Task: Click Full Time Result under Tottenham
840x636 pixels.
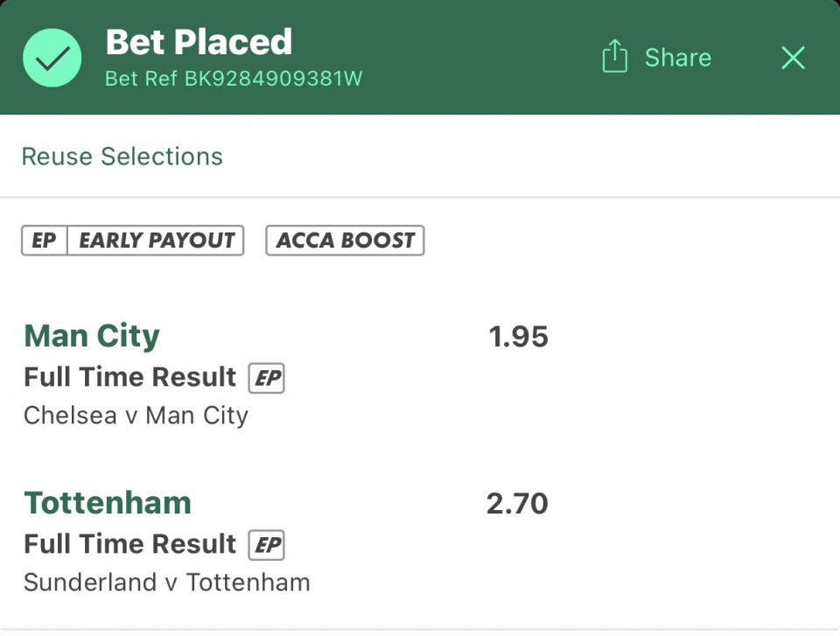Action: [130, 544]
